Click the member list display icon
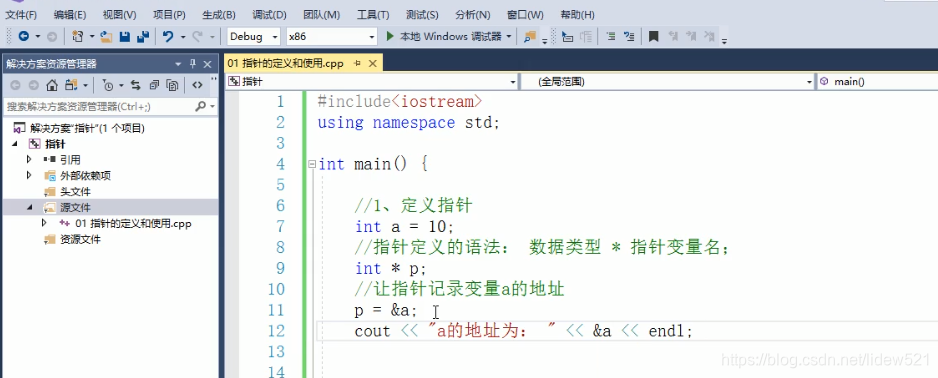The height and width of the screenshot is (378, 938). pyautogui.click(x=568, y=36)
